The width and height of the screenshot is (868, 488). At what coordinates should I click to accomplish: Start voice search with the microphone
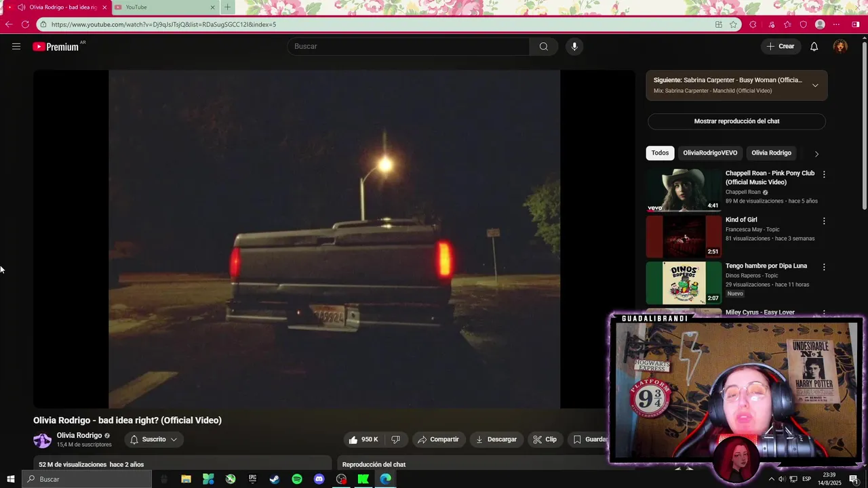[x=574, y=46]
